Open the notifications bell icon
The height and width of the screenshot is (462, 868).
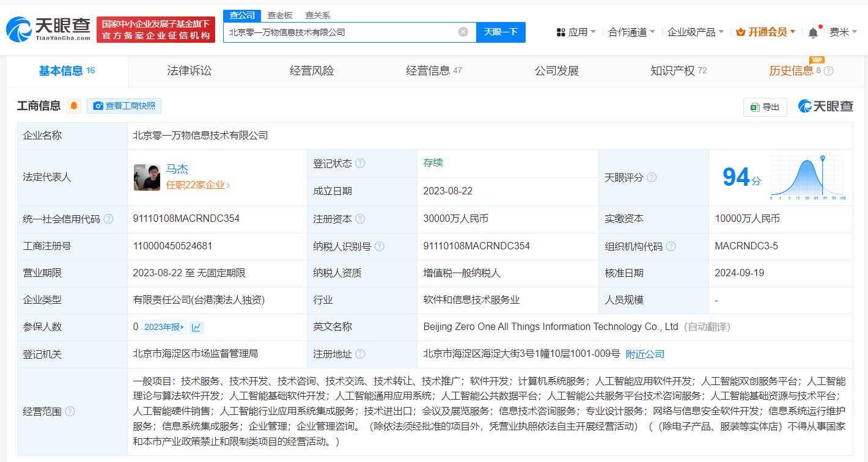click(813, 32)
